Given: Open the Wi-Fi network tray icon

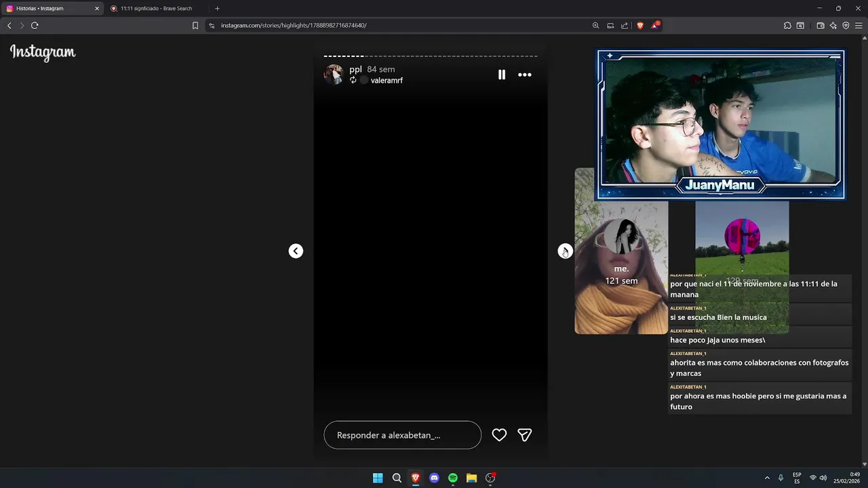Looking at the screenshot, I should tap(813, 478).
